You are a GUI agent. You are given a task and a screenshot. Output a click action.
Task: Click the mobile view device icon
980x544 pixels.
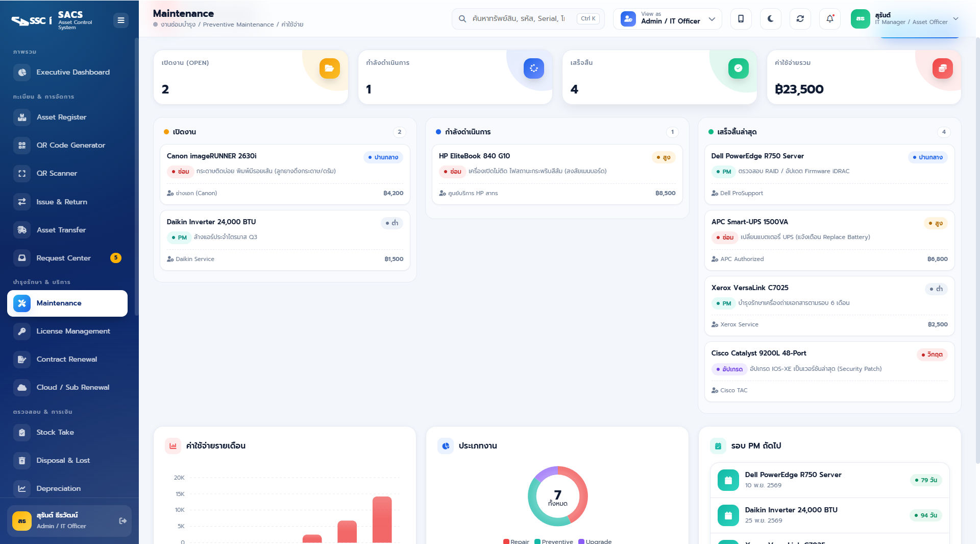[x=741, y=19]
